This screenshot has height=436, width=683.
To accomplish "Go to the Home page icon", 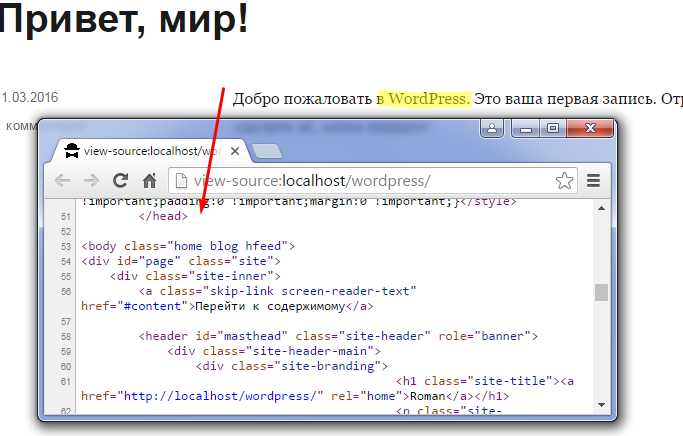I will (149, 180).
